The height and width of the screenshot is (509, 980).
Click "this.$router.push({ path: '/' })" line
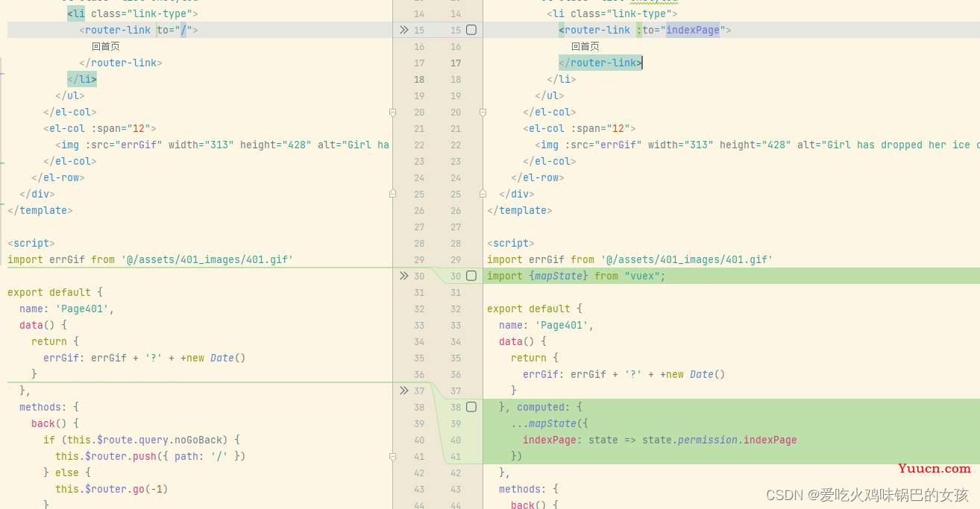(151, 456)
